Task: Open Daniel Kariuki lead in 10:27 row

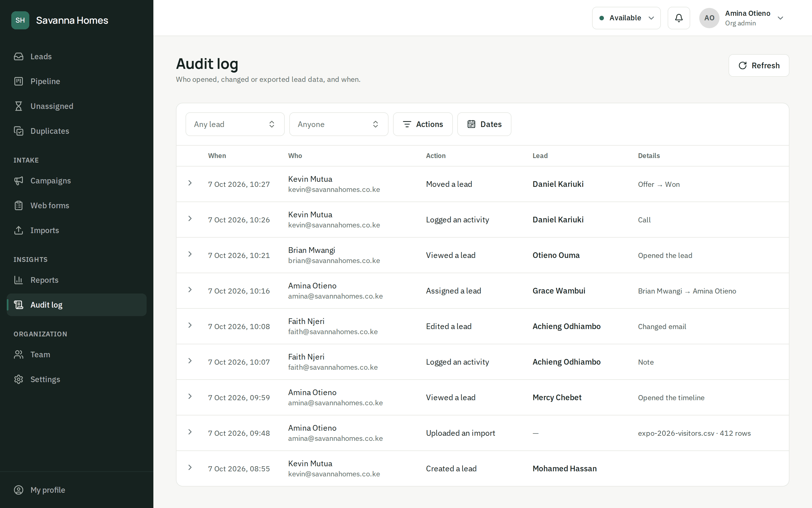Action: (x=558, y=184)
